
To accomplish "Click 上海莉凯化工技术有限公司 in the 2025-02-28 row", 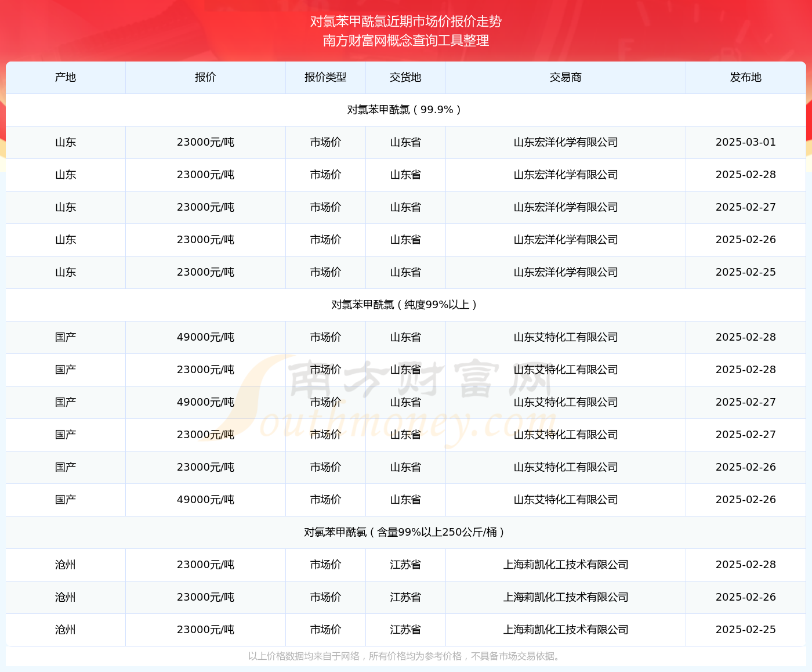I will (565, 565).
